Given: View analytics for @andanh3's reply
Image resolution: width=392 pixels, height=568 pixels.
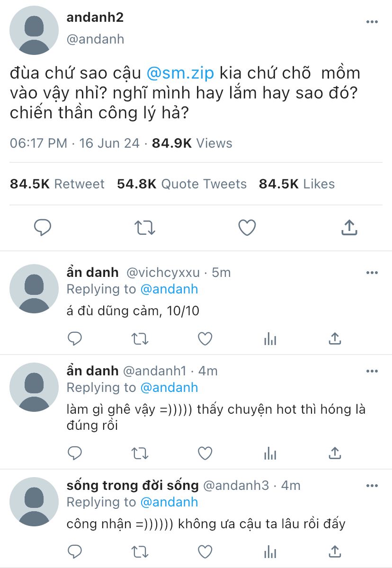Looking at the screenshot, I should click(270, 551).
